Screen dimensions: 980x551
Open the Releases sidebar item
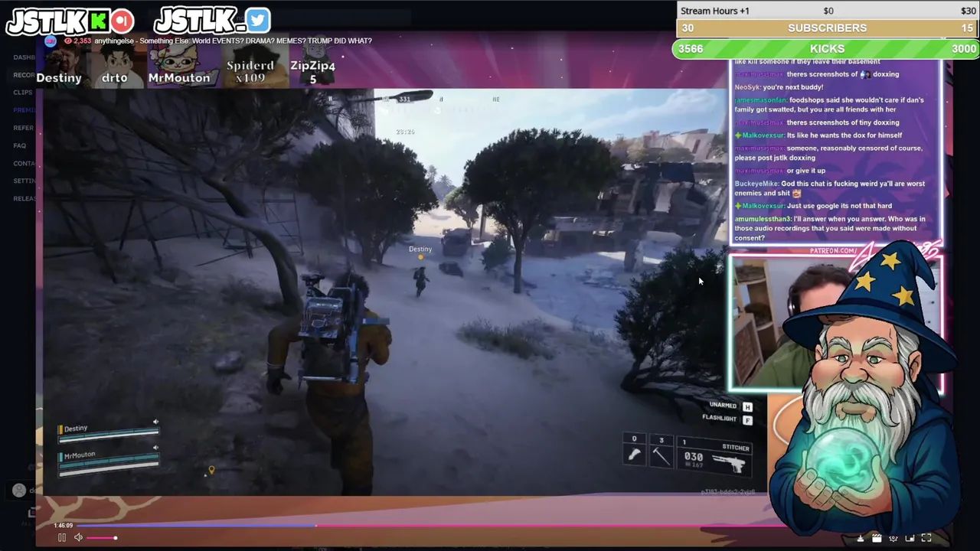pyautogui.click(x=24, y=198)
